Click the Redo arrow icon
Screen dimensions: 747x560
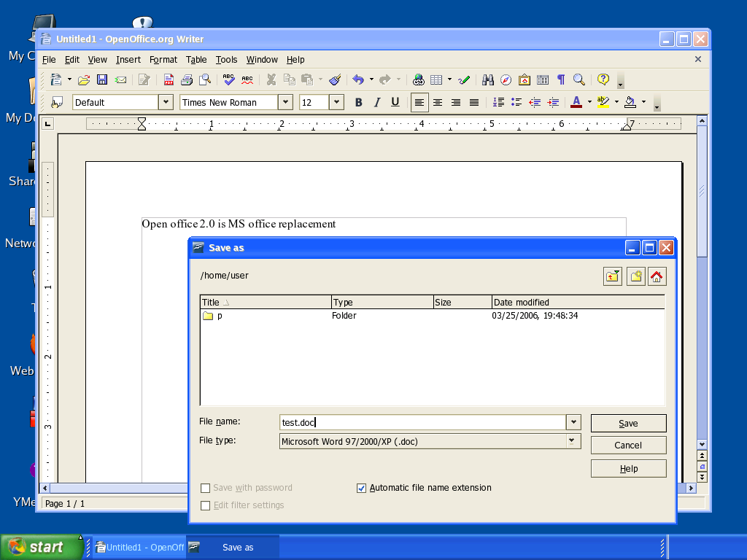385,79
